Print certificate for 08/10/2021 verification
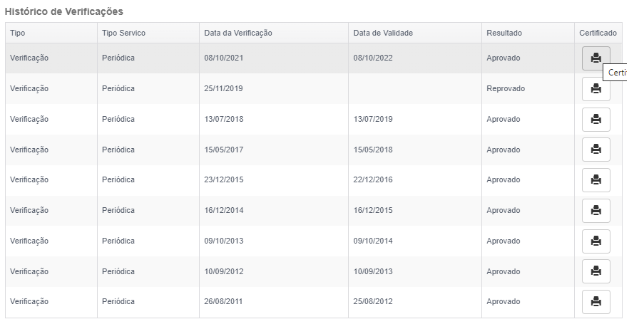This screenshot has height=329, width=644. click(596, 58)
